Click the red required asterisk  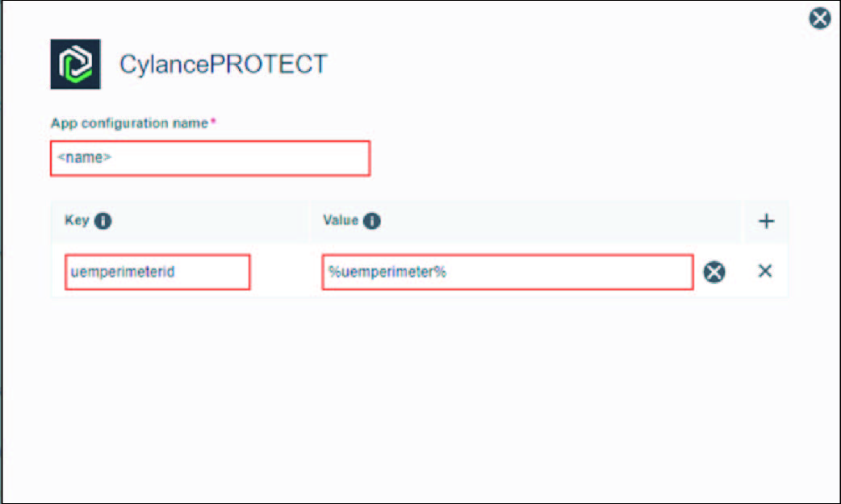(x=213, y=121)
